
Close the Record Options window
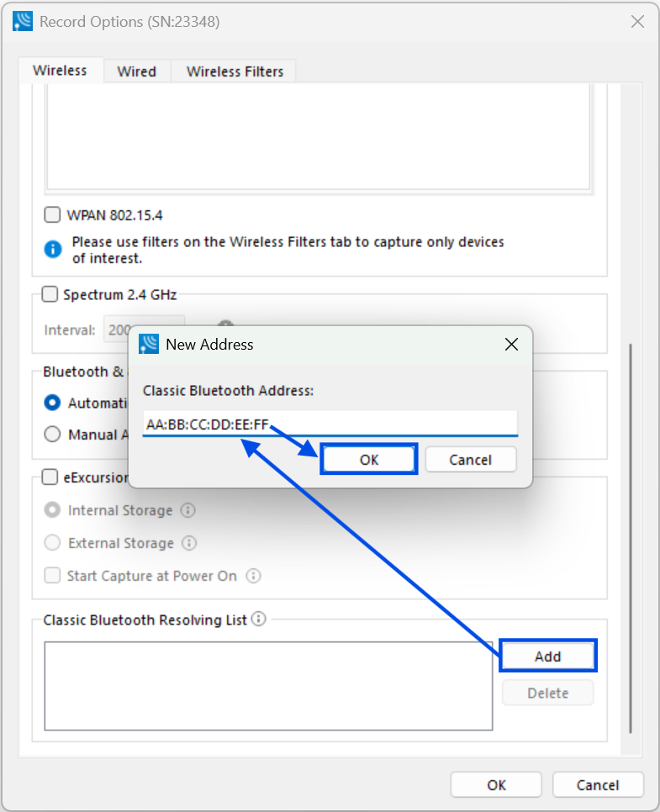[x=638, y=21]
